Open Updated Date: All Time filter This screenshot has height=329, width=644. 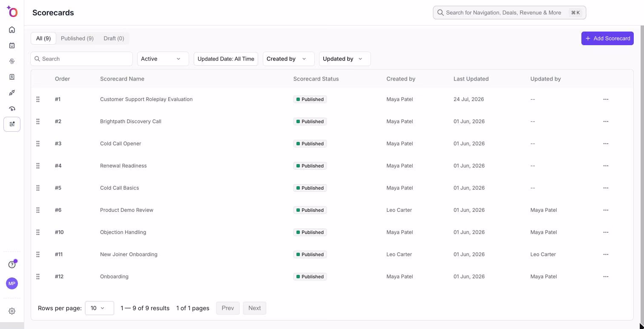coord(226,59)
